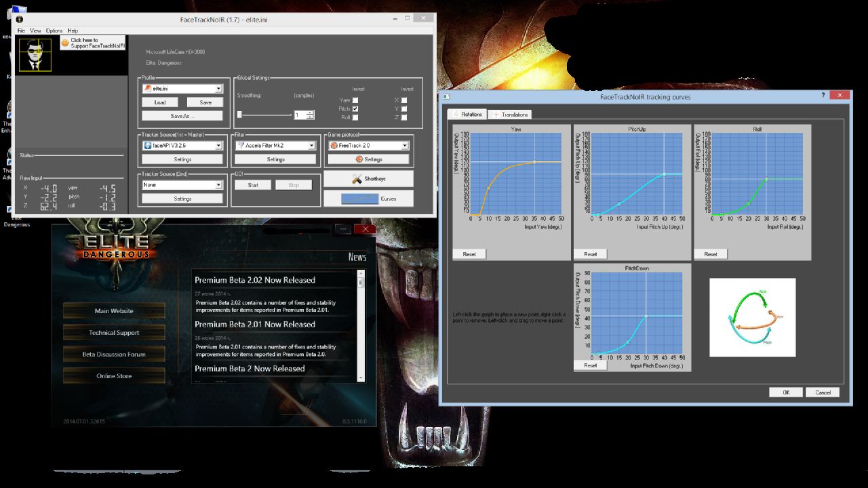Toggle Invert Yaw checkbox
This screenshot has height=488, width=868.
click(x=355, y=100)
